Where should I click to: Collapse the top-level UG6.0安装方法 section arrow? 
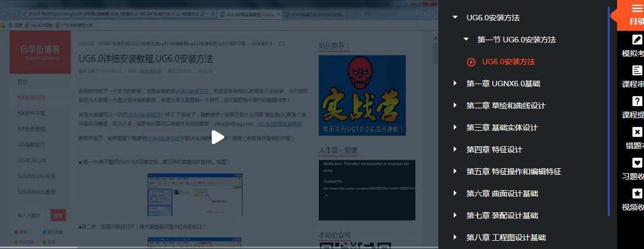455,18
